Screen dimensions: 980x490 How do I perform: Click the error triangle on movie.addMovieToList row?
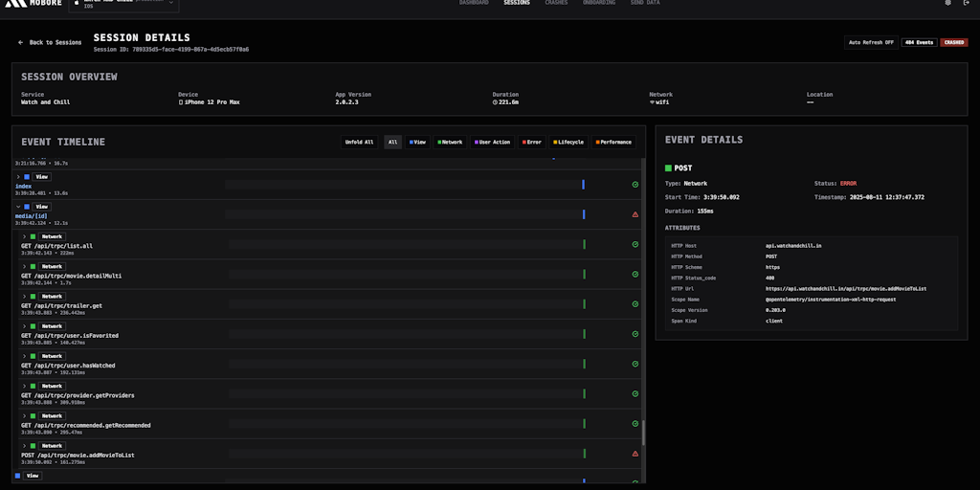(635, 454)
